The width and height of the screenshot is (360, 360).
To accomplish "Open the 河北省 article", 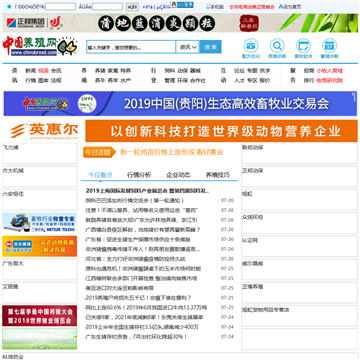I will click(x=135, y=259).
